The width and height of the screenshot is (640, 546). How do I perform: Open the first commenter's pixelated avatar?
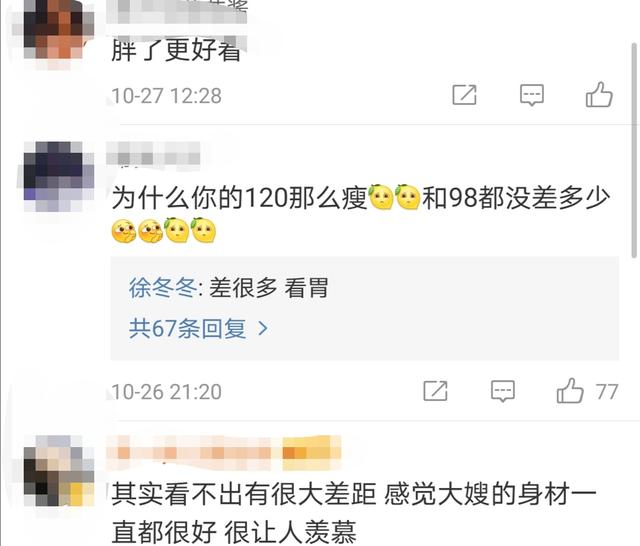(53, 29)
